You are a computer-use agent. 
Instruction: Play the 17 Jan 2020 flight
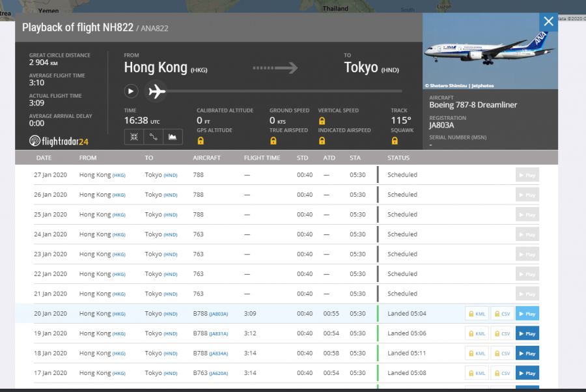pos(527,373)
